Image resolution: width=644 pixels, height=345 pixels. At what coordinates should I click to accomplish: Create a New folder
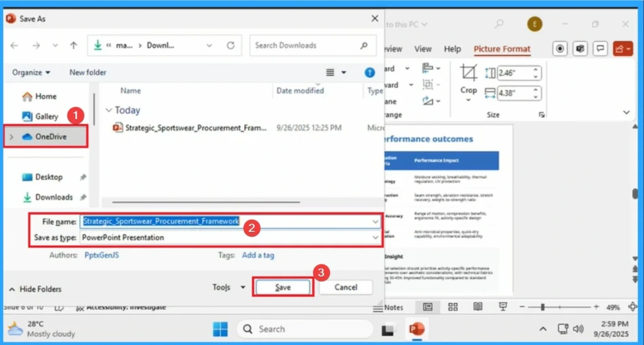point(88,72)
